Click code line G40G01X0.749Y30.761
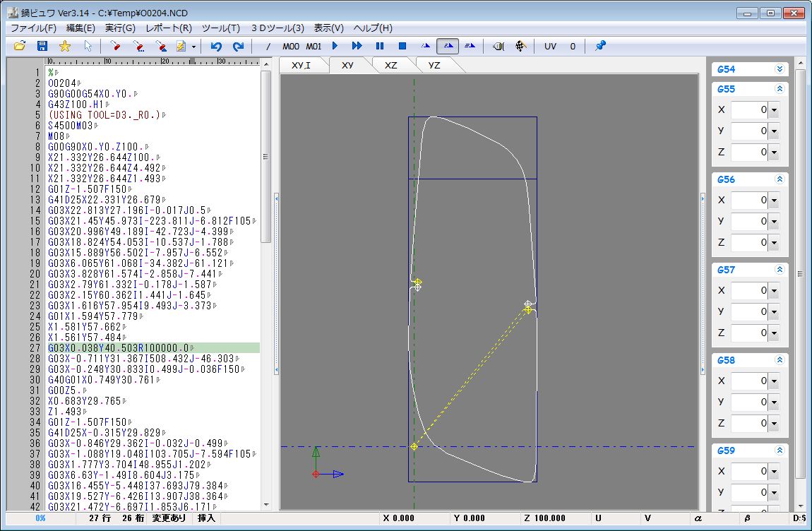Viewport: 812px width, 531px height. coord(102,380)
